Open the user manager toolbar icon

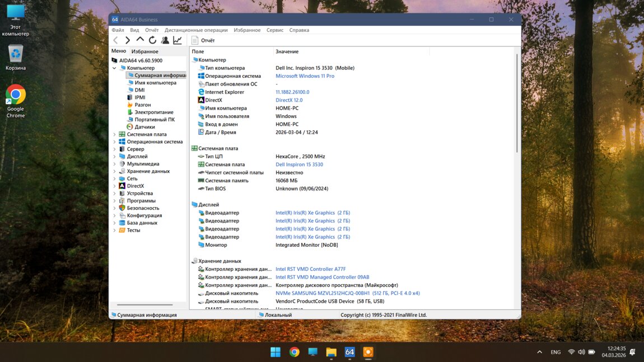(165, 40)
